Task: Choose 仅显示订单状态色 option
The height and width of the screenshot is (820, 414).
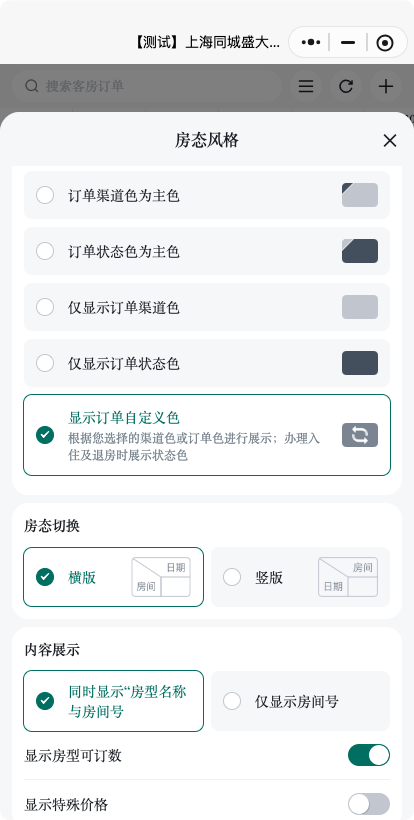Action: pyautogui.click(x=206, y=363)
